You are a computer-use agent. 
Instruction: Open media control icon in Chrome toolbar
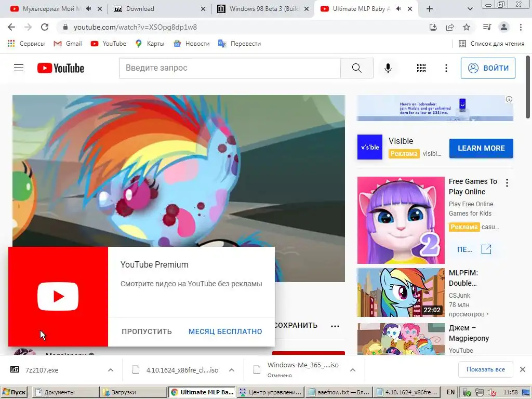point(487,27)
